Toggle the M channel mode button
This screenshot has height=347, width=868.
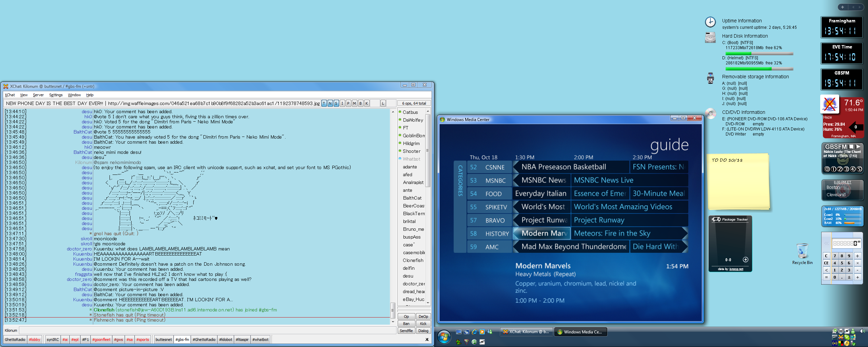(354, 103)
